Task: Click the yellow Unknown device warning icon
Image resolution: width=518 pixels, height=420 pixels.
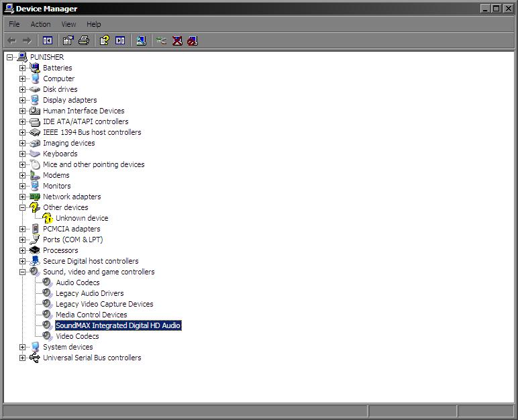Action: click(48, 218)
